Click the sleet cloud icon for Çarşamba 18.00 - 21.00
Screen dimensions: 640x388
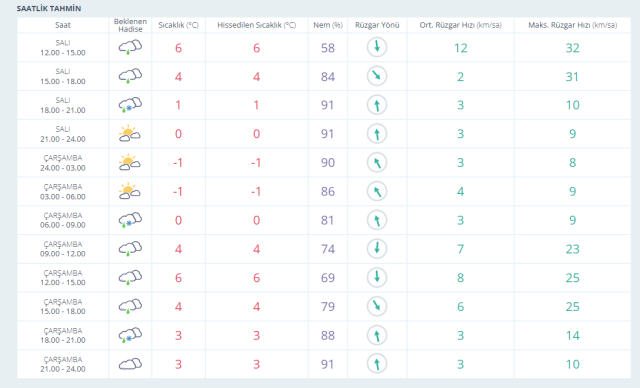coord(130,335)
